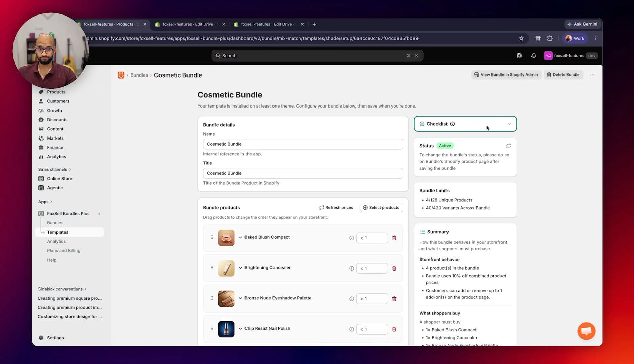
Task: Click quantity field for Baked Blush Compact
Action: click(372, 238)
